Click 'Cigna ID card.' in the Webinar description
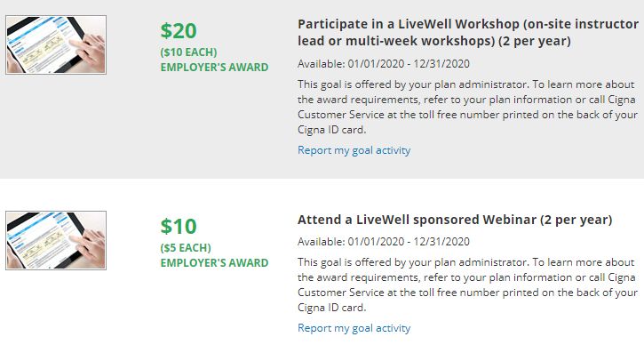This screenshot has height=353, width=644. (x=332, y=308)
